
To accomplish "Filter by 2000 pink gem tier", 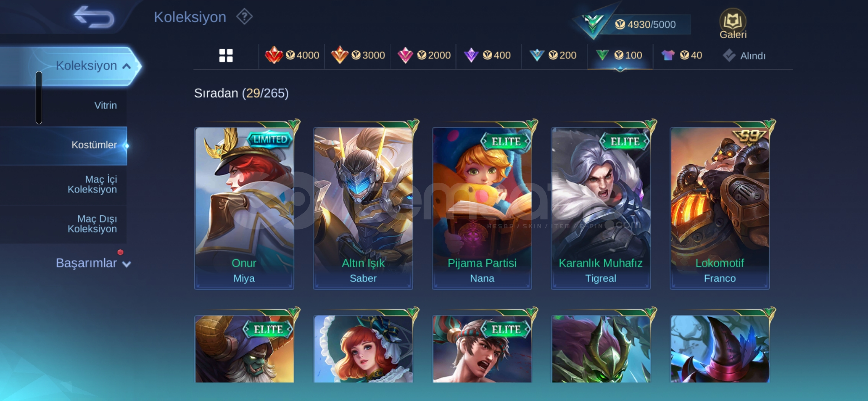I will pyautogui.click(x=424, y=55).
